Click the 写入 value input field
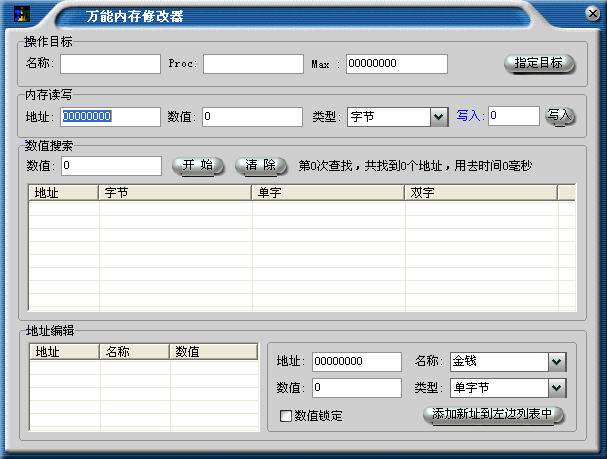 tap(514, 116)
